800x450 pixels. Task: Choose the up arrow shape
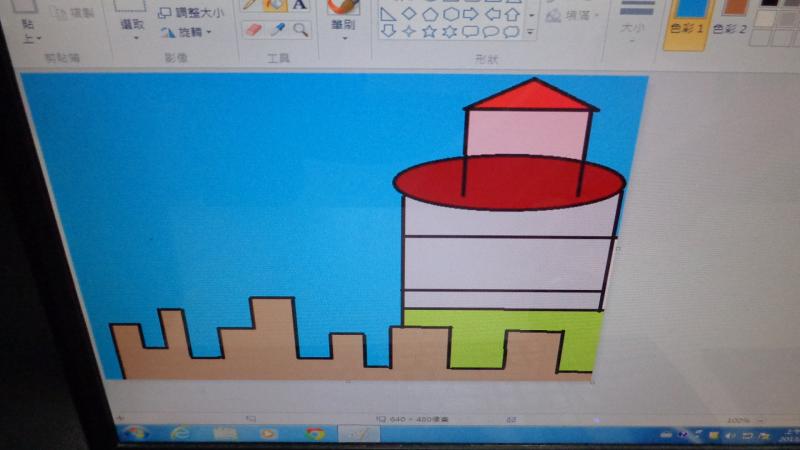pos(512,14)
